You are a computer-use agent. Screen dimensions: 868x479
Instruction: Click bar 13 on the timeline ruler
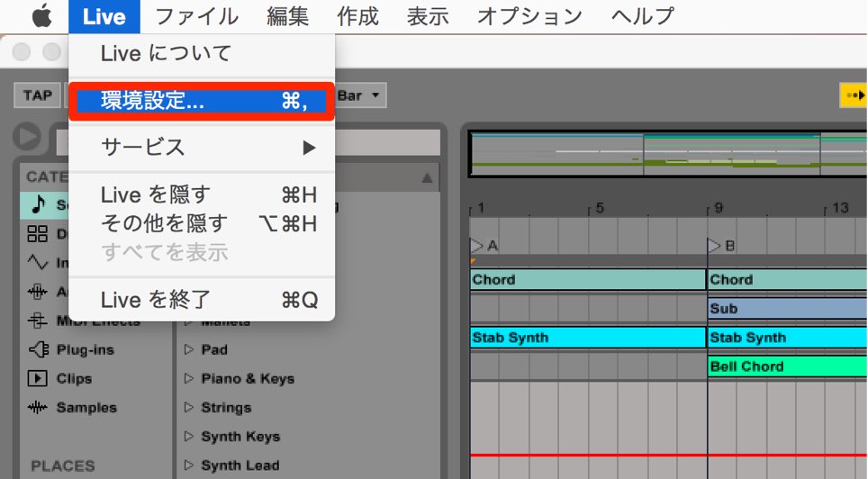click(x=840, y=208)
